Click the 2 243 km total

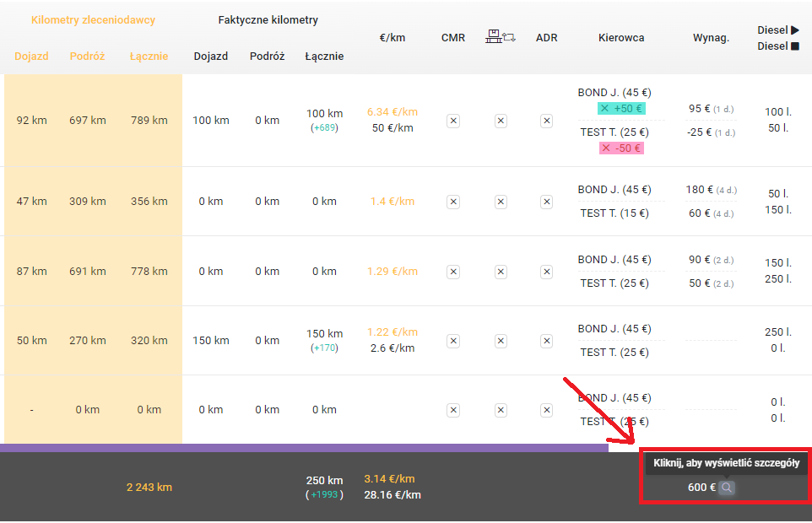(149, 488)
